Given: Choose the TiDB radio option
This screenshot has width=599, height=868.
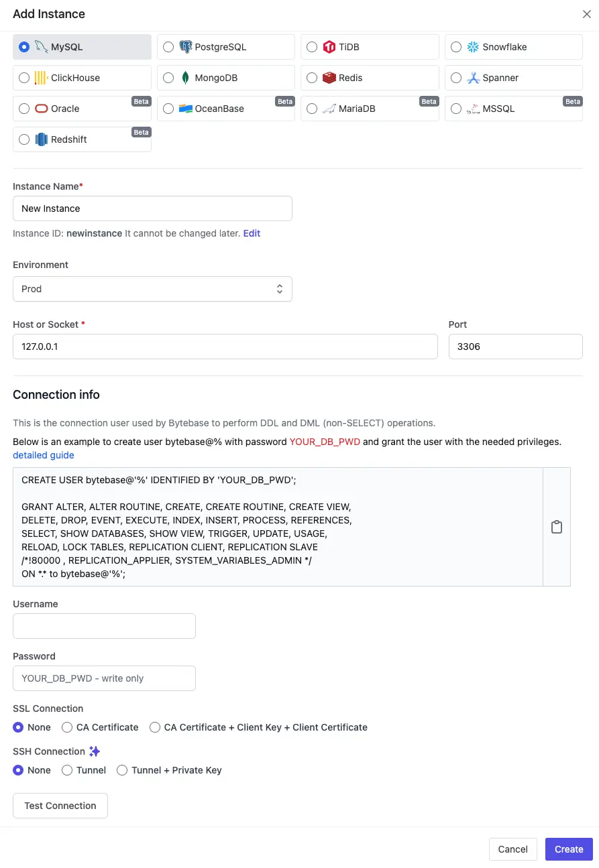Looking at the screenshot, I should click(312, 47).
